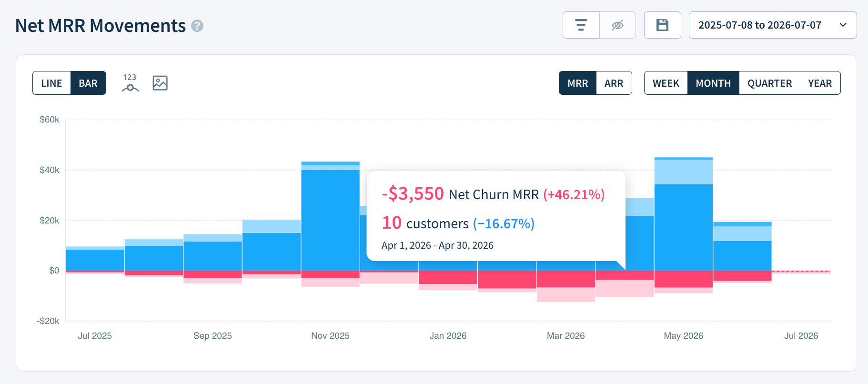Set the interval to MONTH
Screen dimensions: 868x384
tap(713, 83)
